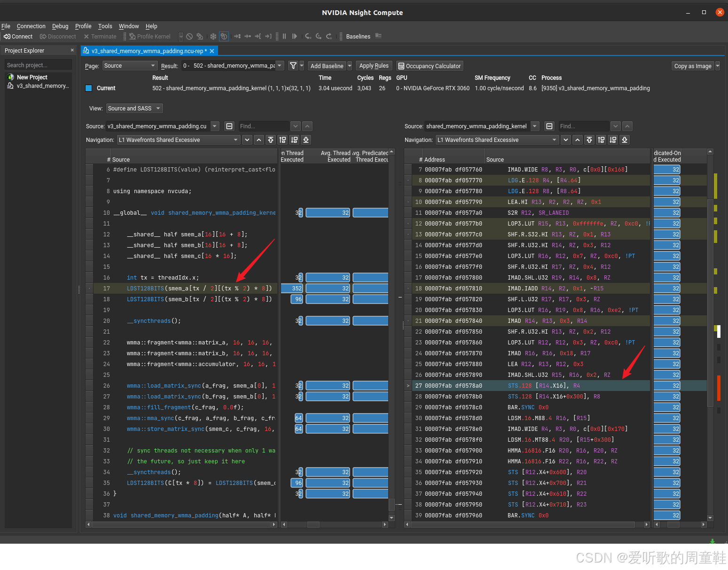Viewport: 728px width, 570px height.
Task: Click left Navigation next-lower value icon
Action: (294, 140)
